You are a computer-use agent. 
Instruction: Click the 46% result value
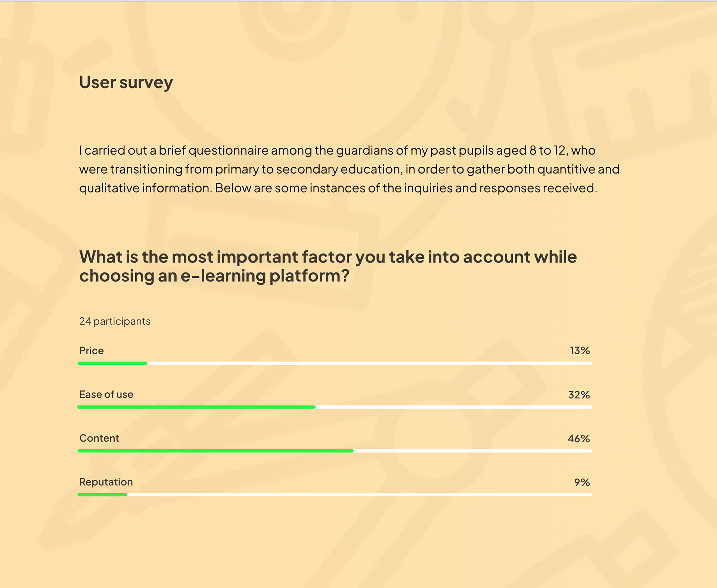click(x=579, y=439)
